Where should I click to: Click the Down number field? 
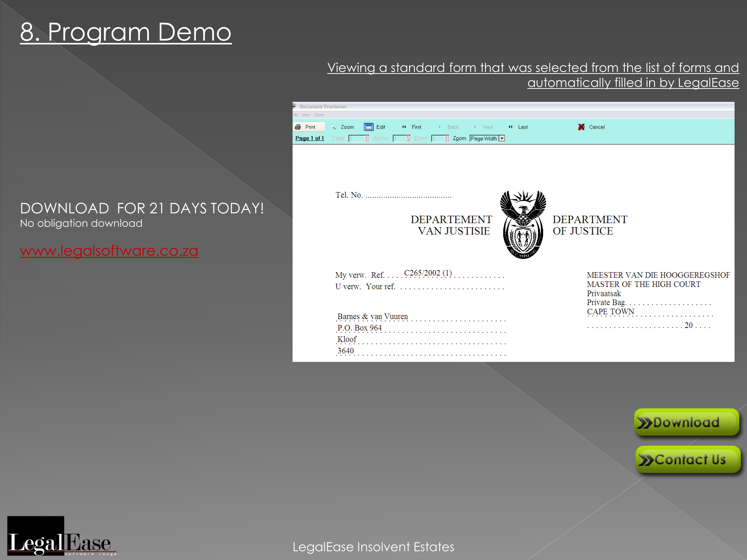[438, 138]
